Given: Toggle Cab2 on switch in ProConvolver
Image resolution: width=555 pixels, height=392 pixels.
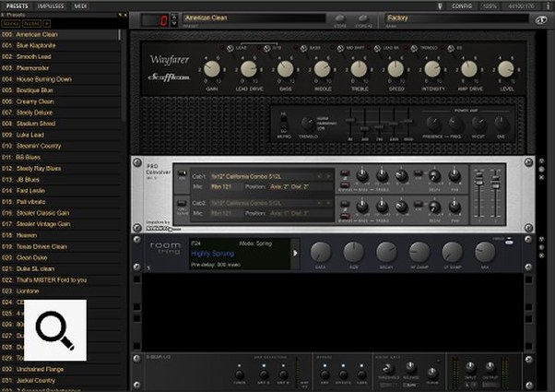Looking at the screenshot, I should 182,205.
